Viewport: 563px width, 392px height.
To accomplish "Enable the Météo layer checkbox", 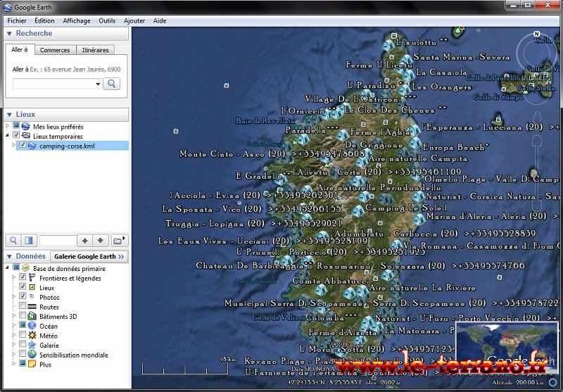I will pos(23,334).
